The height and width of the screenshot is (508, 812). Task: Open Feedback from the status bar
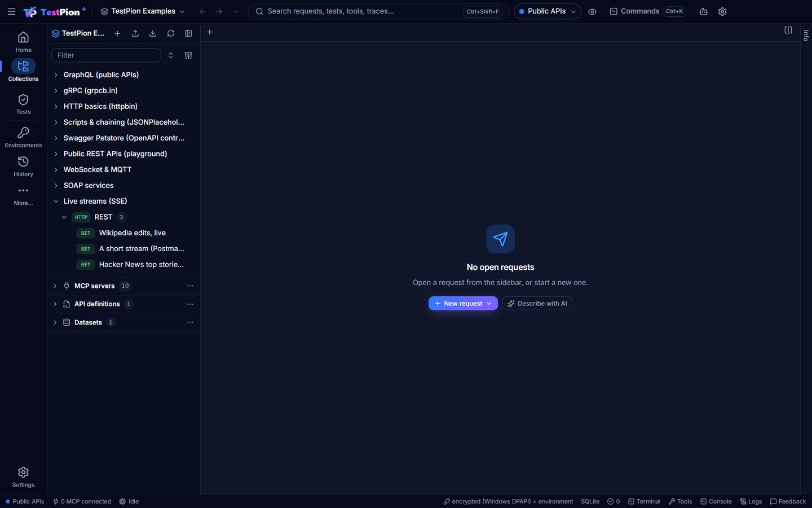[x=788, y=501]
